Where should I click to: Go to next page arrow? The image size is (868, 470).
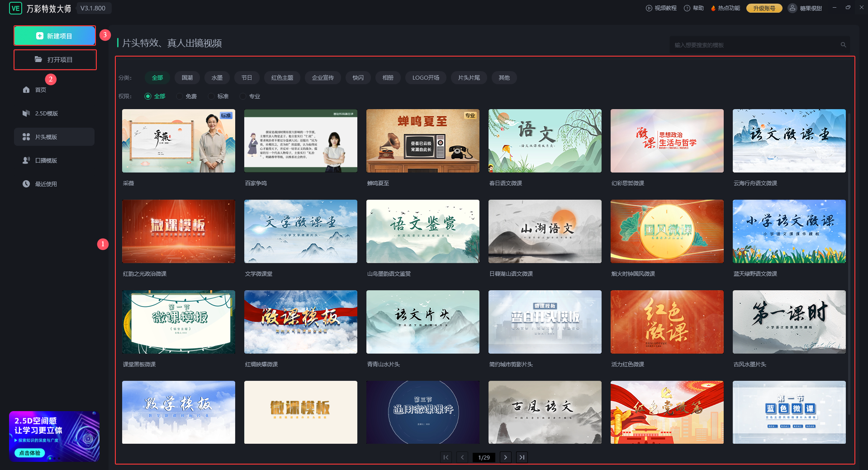click(505, 457)
